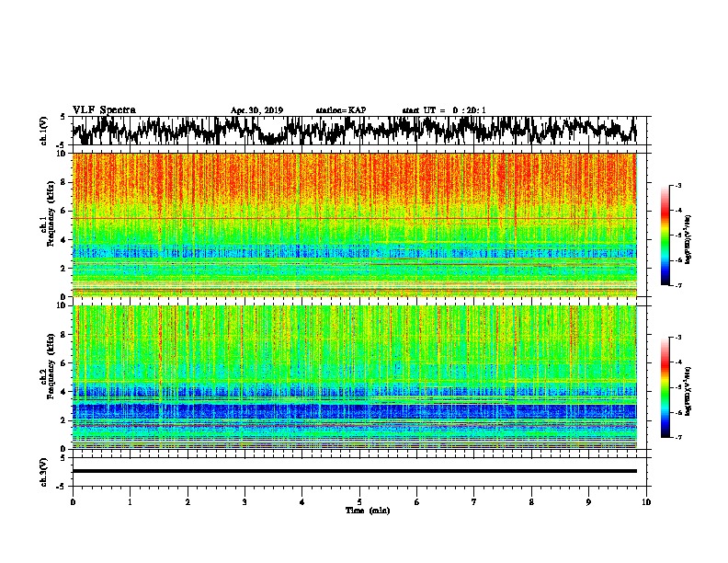
Task: Click time-axis tick label "8"
Action: (x=531, y=502)
